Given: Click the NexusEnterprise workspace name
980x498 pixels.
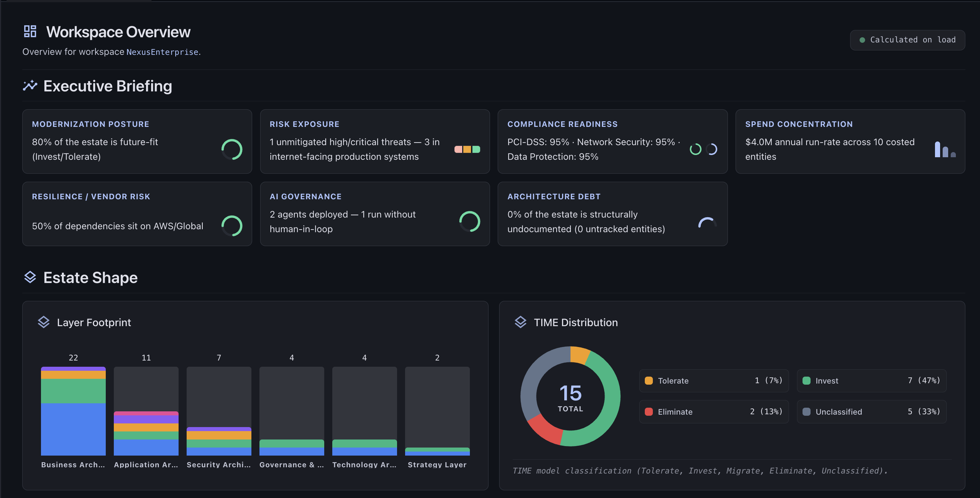Looking at the screenshot, I should (x=162, y=52).
